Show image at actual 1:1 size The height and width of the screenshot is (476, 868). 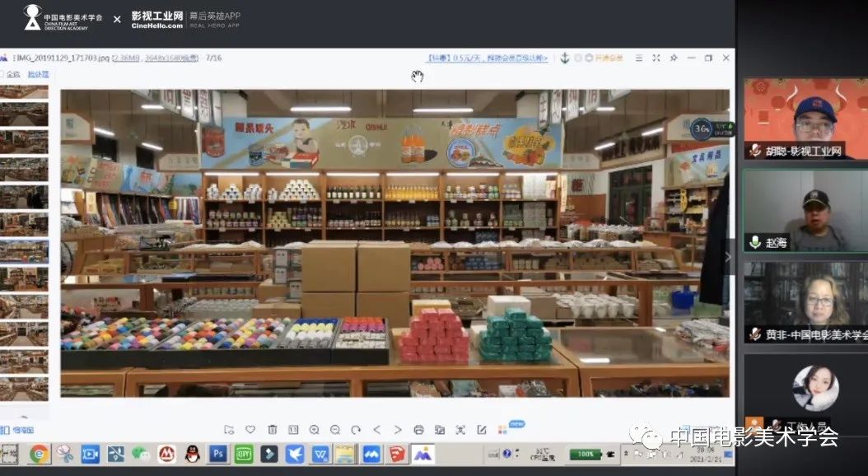tap(292, 430)
